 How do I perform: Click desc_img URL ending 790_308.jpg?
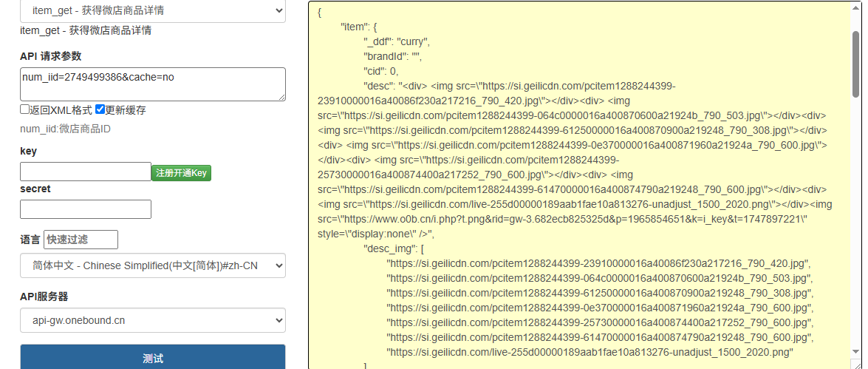pyautogui.click(x=600, y=293)
